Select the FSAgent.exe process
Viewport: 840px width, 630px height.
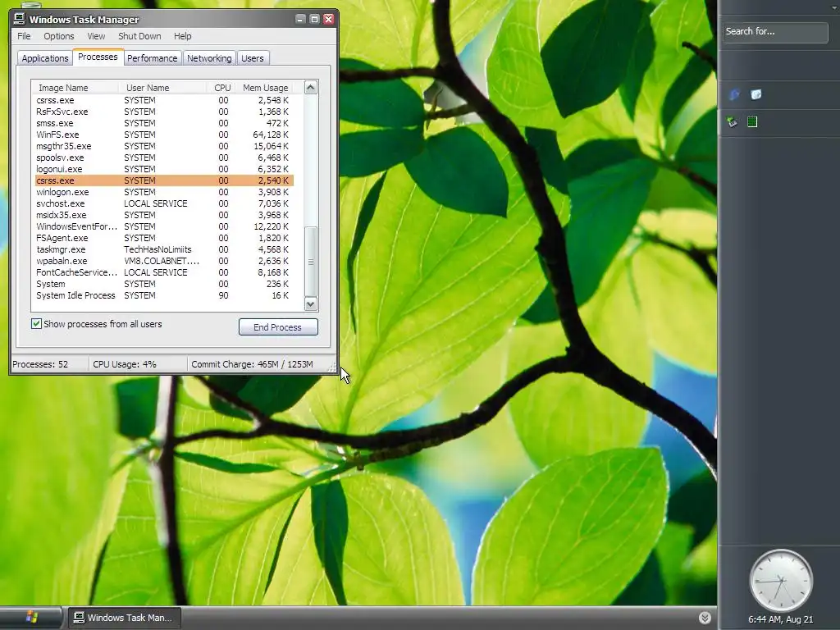click(x=164, y=238)
